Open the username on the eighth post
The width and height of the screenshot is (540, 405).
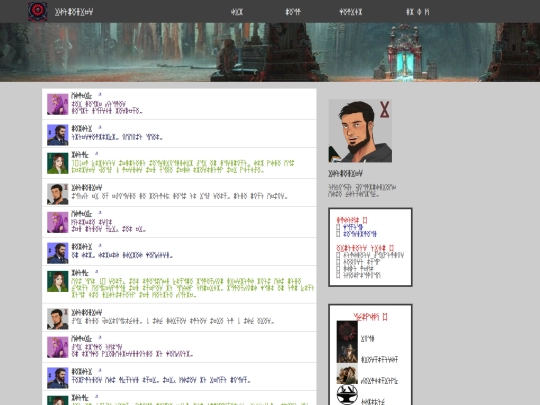[86, 313]
